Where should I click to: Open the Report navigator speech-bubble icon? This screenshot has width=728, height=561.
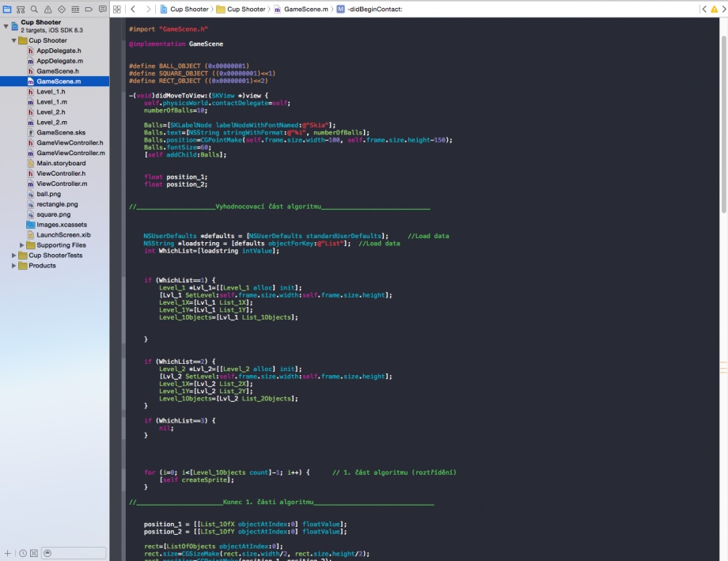[x=102, y=9]
